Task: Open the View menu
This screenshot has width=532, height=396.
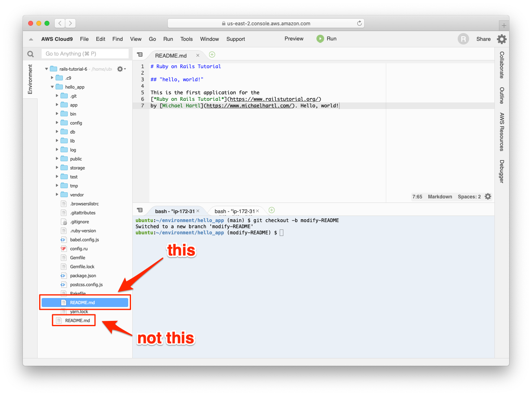Action: tap(136, 39)
